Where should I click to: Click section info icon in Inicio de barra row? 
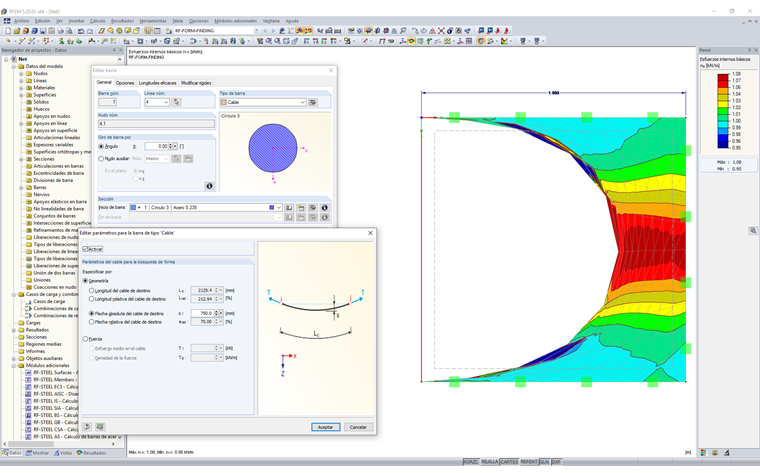click(325, 207)
